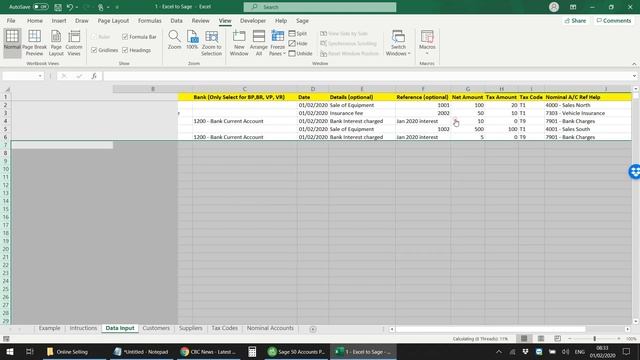The height and width of the screenshot is (360, 640).
Task: Open Ribbon Display Options
Action: 573,7
